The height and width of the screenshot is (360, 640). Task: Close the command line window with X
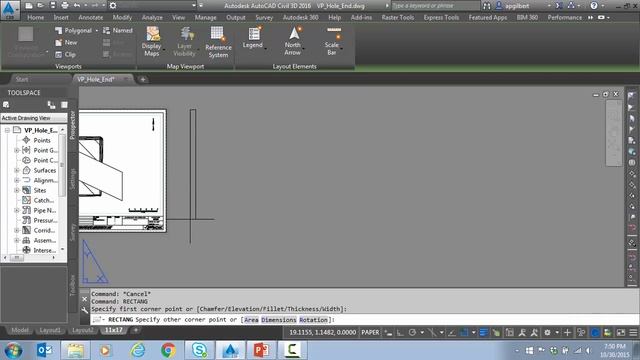(84, 299)
